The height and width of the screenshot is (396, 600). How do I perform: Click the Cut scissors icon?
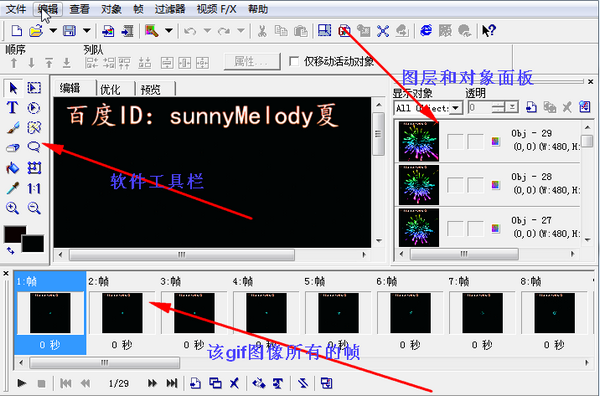pyautogui.click(x=262, y=31)
